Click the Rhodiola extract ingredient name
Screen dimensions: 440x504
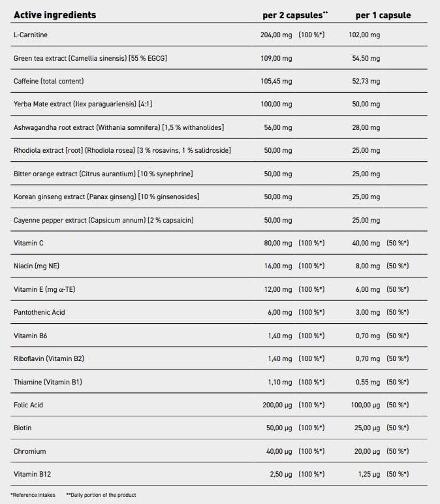[x=122, y=150]
